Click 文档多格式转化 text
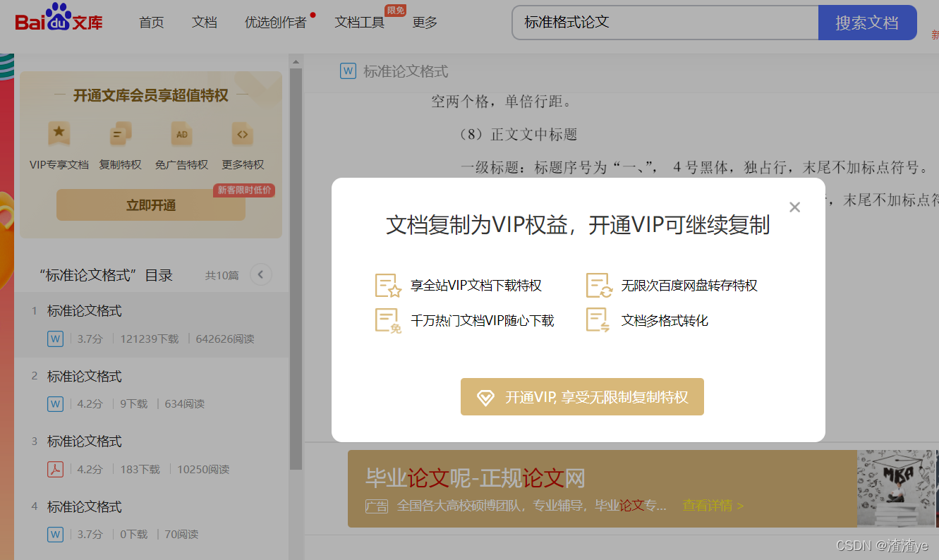The height and width of the screenshot is (560, 939). tap(665, 321)
